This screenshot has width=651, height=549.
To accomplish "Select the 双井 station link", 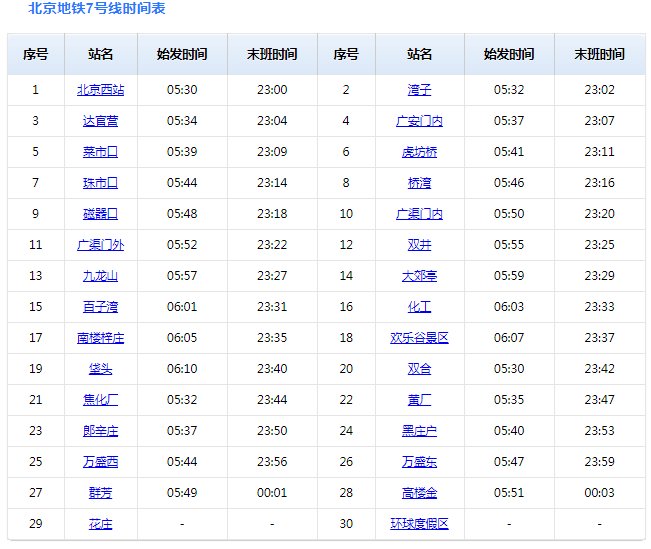I will (419, 245).
